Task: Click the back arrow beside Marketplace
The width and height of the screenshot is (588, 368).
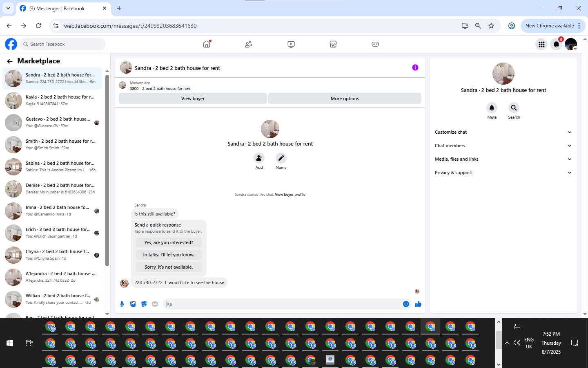Action: pyautogui.click(x=10, y=61)
